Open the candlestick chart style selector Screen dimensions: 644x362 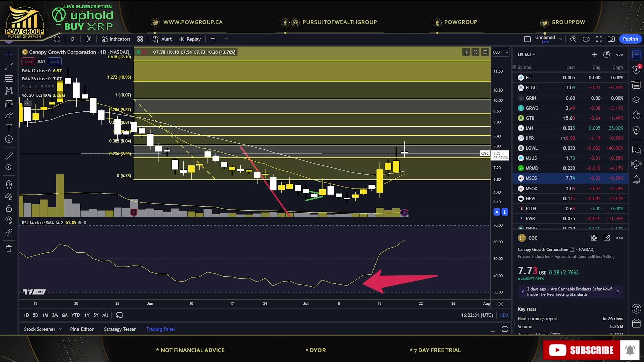pyautogui.click(x=89, y=39)
